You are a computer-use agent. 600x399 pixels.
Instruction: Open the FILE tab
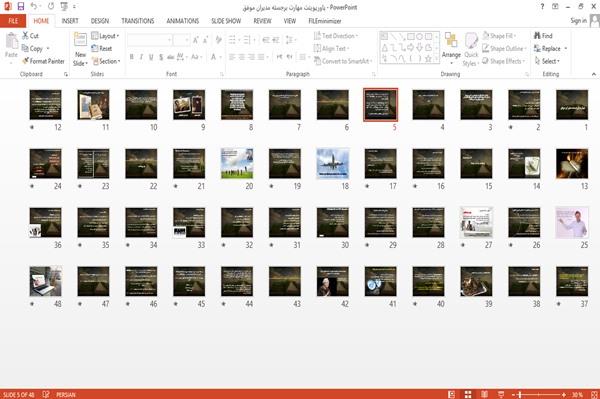(13, 21)
